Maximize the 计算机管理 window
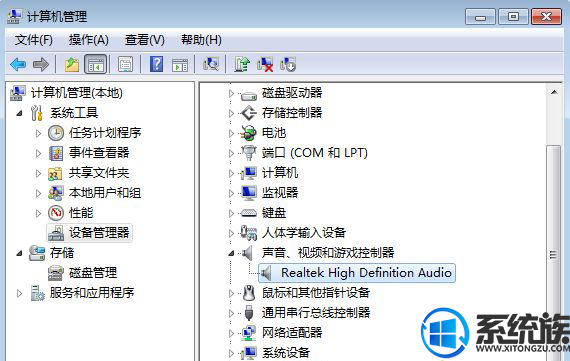This screenshot has height=361, width=570. [x=513, y=17]
